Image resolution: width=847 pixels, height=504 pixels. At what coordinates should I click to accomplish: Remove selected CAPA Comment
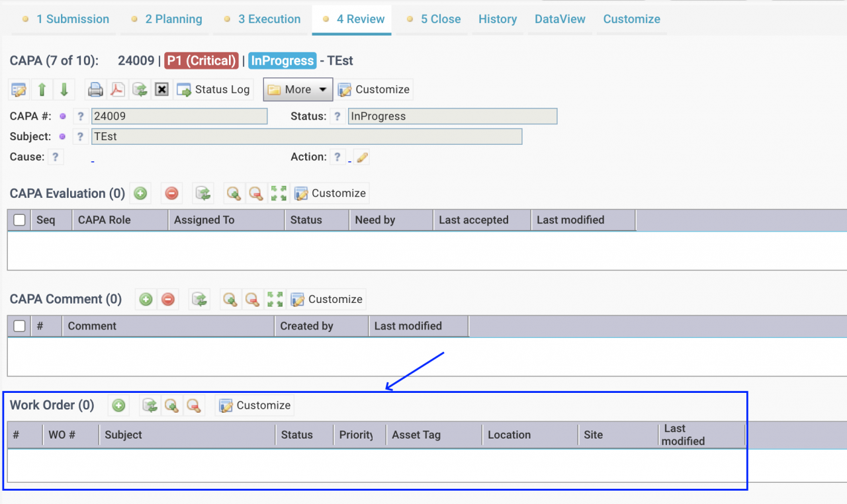pos(167,299)
